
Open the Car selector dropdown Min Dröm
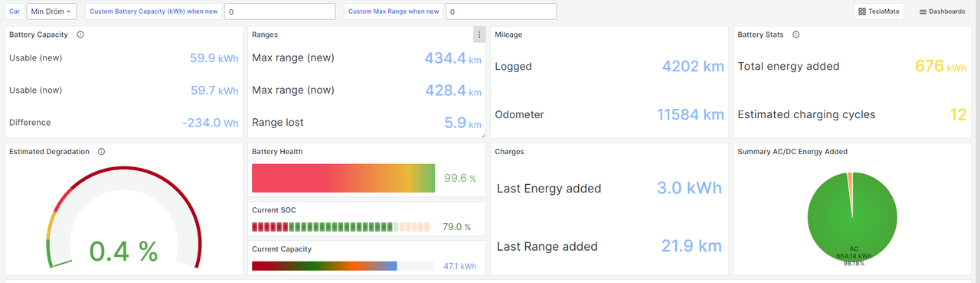coord(51,12)
